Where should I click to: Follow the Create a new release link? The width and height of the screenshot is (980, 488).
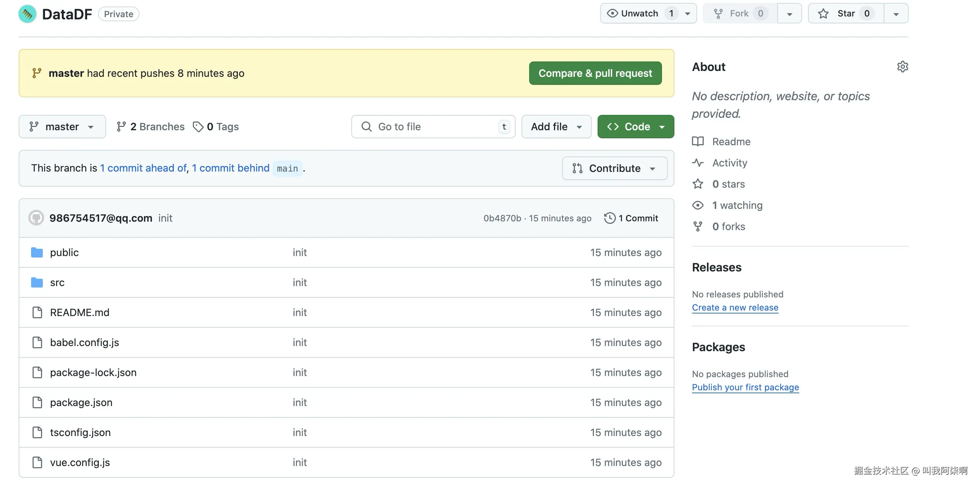[734, 307]
